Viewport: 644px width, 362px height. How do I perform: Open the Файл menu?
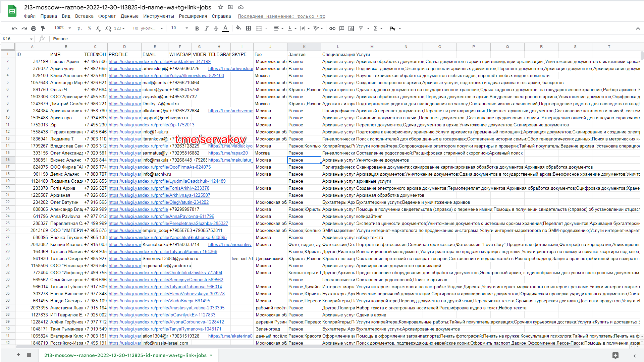pos(30,16)
